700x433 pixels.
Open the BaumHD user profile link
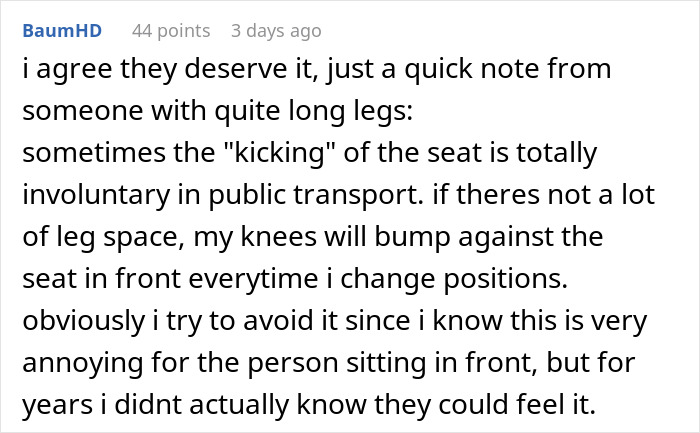62,31
